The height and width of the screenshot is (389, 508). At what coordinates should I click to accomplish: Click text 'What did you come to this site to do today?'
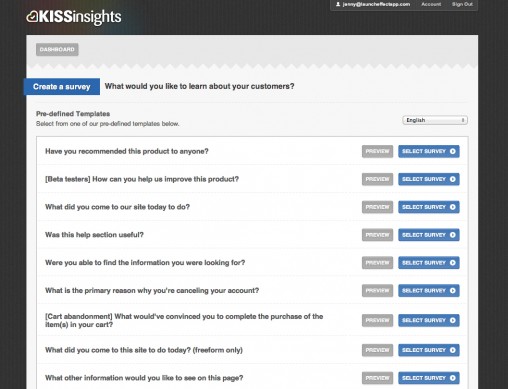pyautogui.click(x=118, y=350)
